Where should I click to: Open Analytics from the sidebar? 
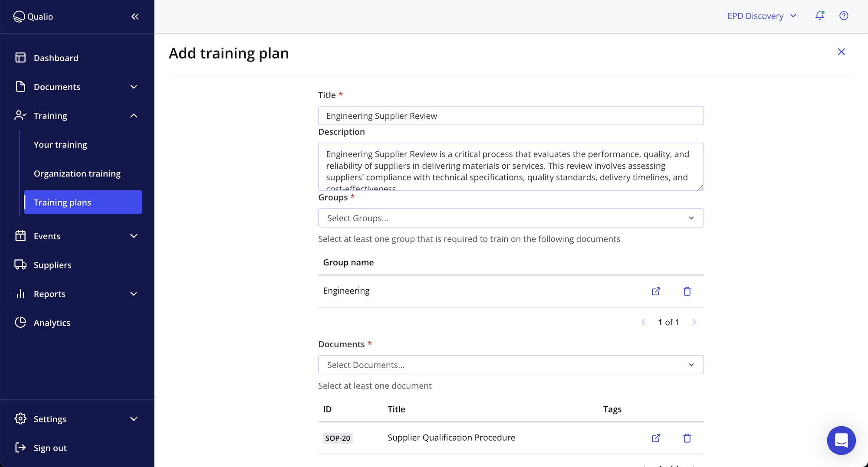tap(52, 323)
